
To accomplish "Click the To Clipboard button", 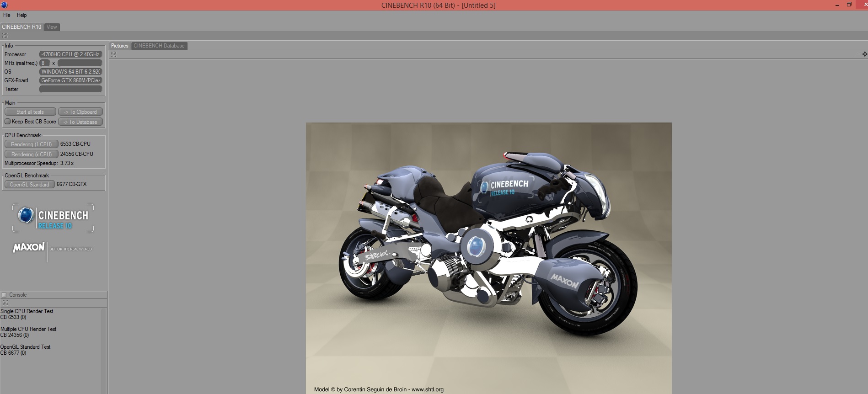I will pos(80,112).
